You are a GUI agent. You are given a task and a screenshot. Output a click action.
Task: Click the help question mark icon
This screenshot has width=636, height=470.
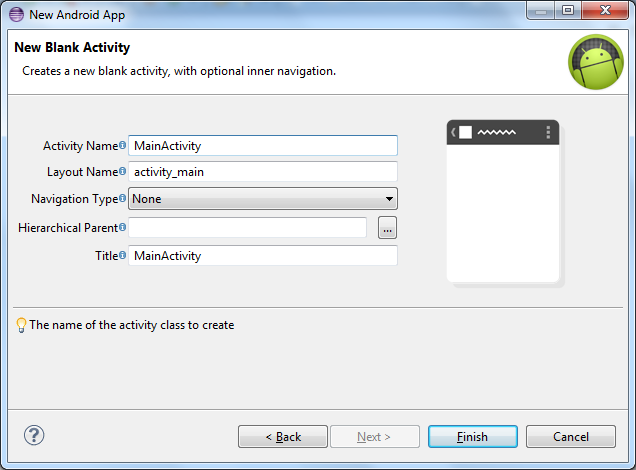click(x=34, y=435)
